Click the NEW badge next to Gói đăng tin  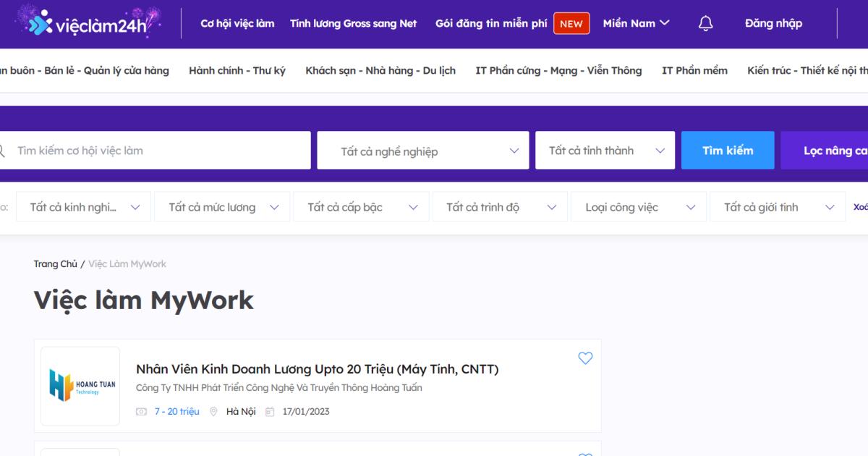[571, 24]
